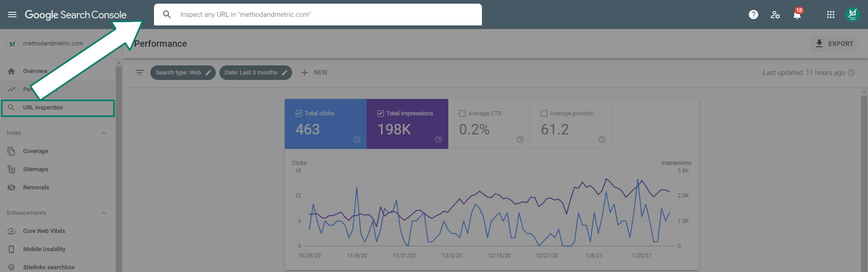Click the URL inspection search field
Screen dimensions: 868x272
point(317,15)
